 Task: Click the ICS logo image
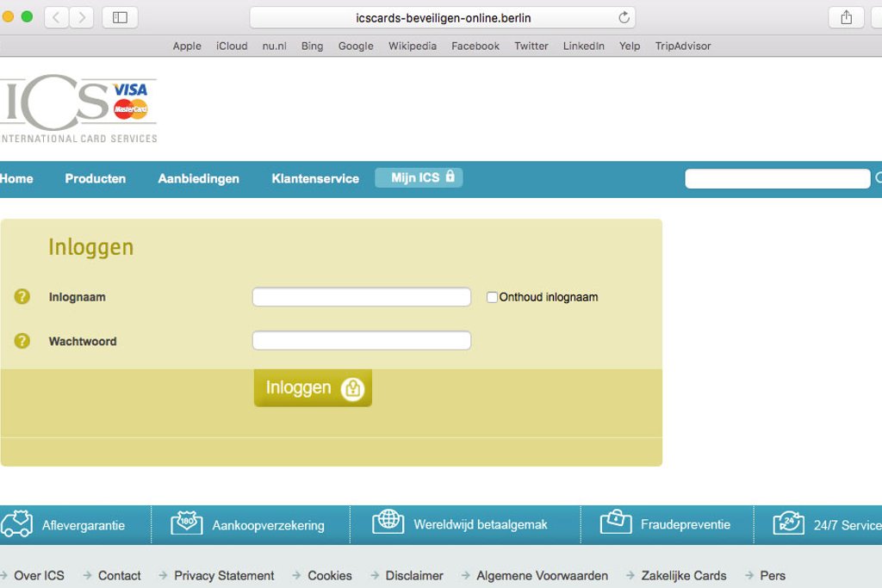click(x=78, y=108)
